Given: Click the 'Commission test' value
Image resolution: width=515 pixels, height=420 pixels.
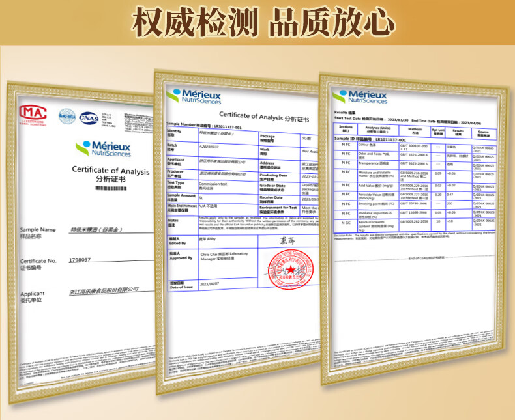Looking at the screenshot, I should pyautogui.click(x=213, y=184).
